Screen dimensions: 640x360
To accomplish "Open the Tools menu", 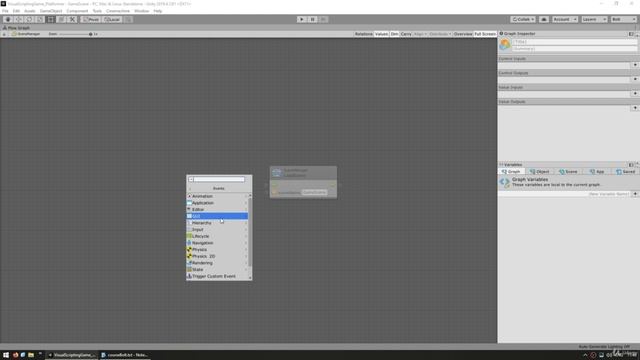I will click(97, 11).
